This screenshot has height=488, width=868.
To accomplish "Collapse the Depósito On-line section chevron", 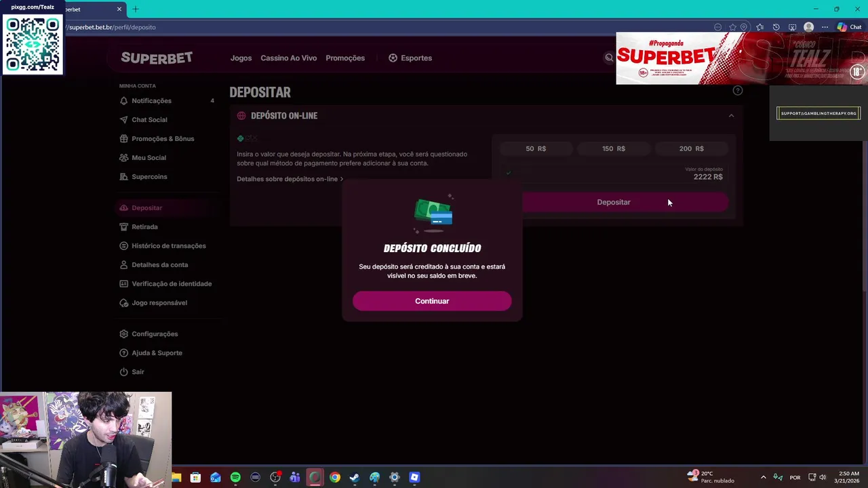I will pos(731,116).
